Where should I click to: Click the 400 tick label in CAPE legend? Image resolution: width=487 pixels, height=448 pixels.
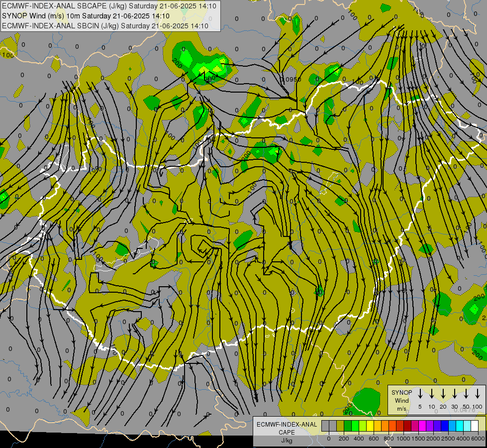pyautogui.click(x=359, y=439)
